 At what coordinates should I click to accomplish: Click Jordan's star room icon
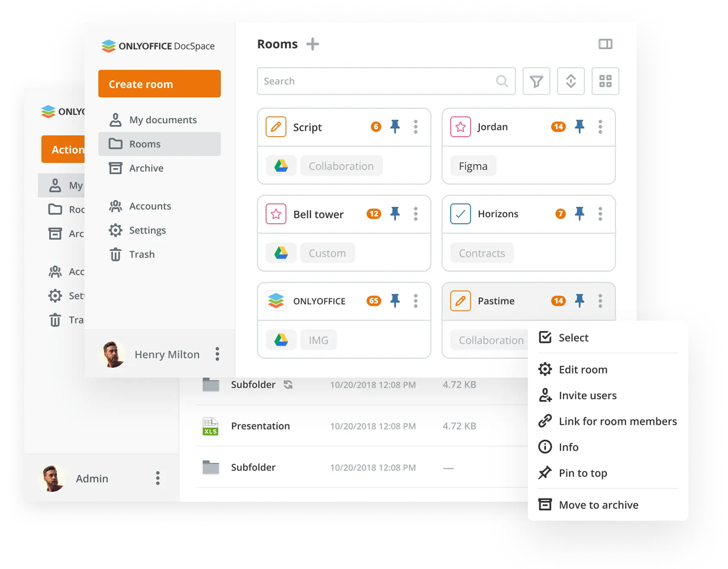460,127
